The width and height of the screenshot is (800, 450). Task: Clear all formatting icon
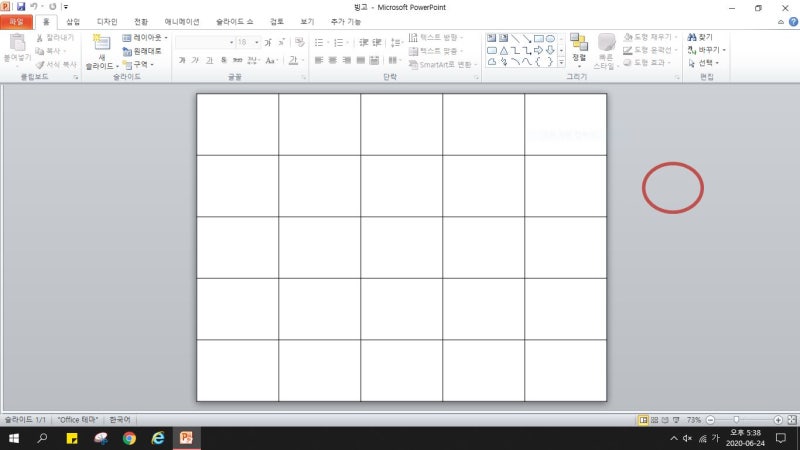point(299,42)
